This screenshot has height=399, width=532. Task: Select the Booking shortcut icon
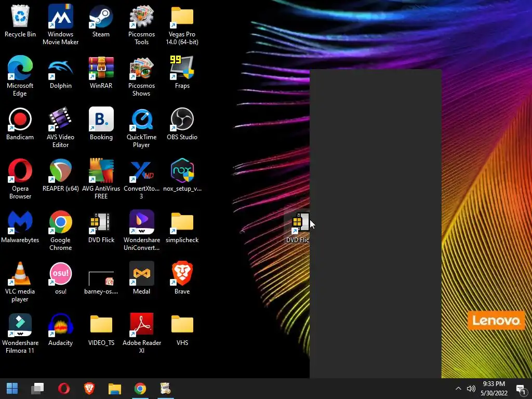coord(101,124)
